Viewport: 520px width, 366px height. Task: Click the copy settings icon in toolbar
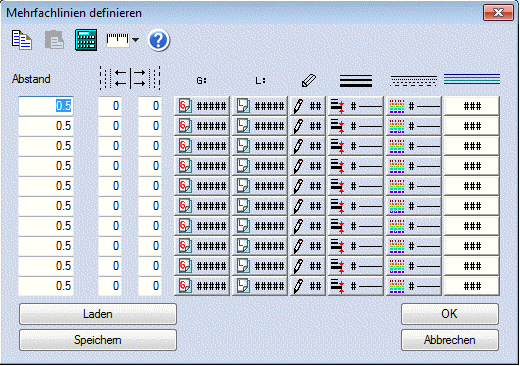pos(22,40)
